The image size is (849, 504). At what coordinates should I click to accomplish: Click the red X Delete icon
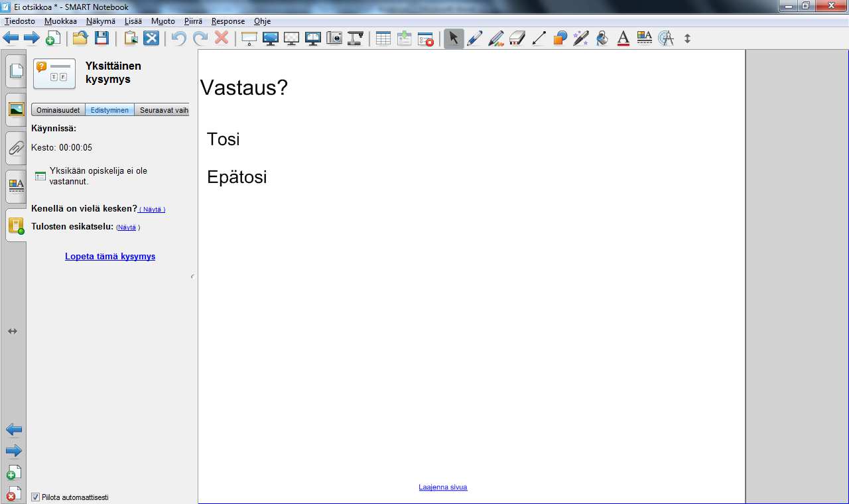click(222, 38)
